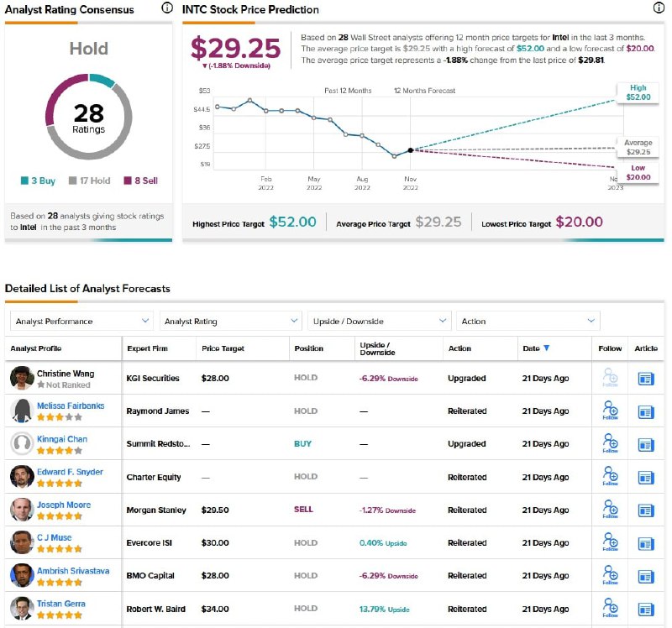Click the 8 Sell legend swatch

(x=128, y=181)
